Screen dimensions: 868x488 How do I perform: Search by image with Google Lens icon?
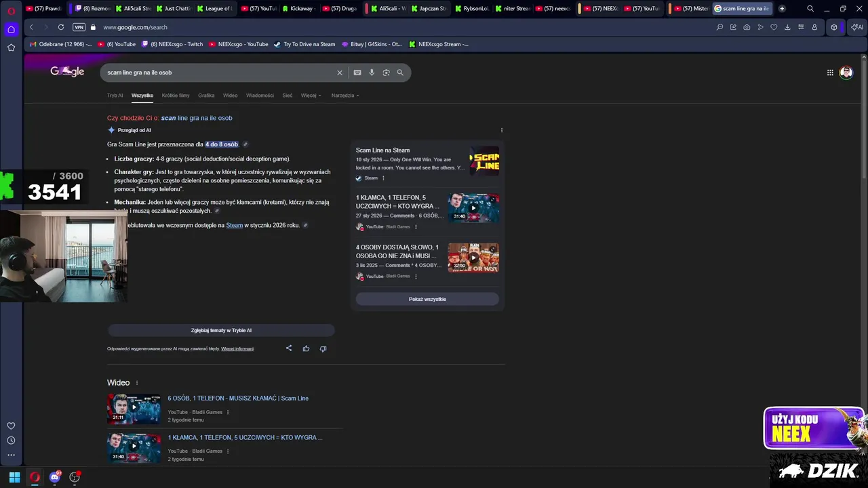[386, 73]
